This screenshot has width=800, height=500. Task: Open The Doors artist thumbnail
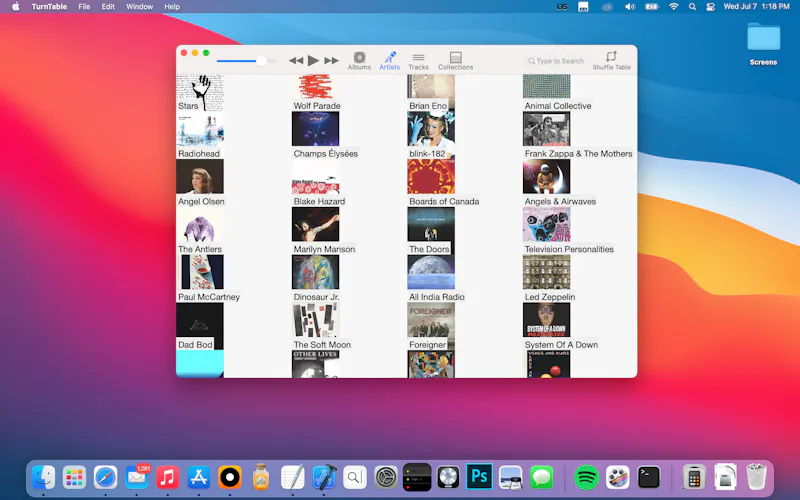[x=431, y=224]
